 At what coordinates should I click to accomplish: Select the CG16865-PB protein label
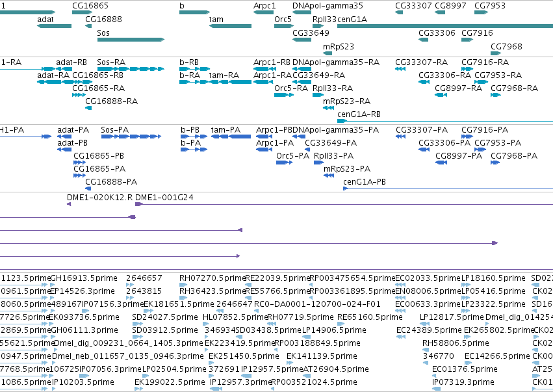pyautogui.click(x=99, y=156)
